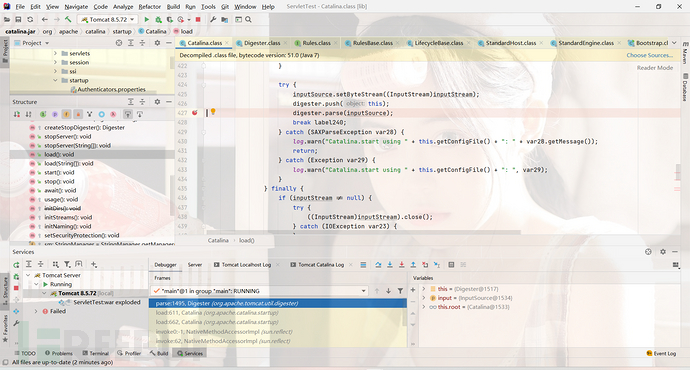Collapse the Tomcat Server node in Services
Viewport: 690px width, 370px height.
[28, 275]
